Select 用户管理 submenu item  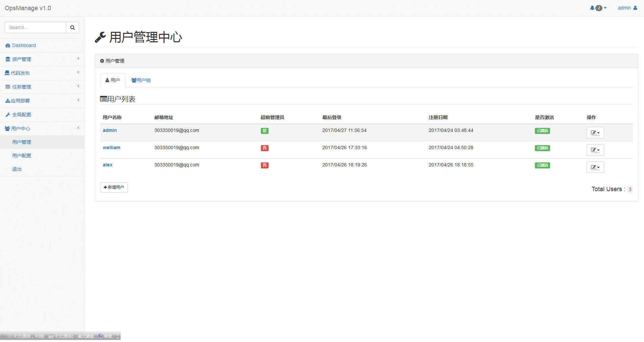pos(42,142)
